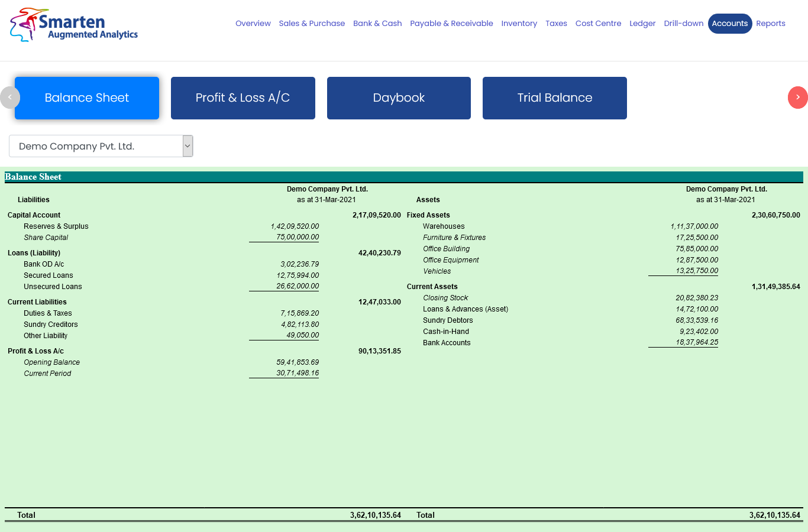Open the Overview menu
Image resolution: width=808 pixels, height=532 pixels.
(x=253, y=24)
